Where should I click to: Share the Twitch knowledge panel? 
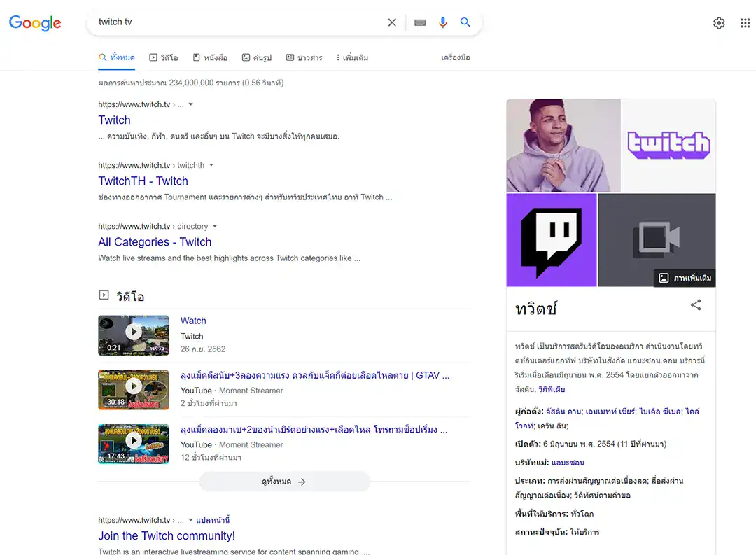click(696, 304)
